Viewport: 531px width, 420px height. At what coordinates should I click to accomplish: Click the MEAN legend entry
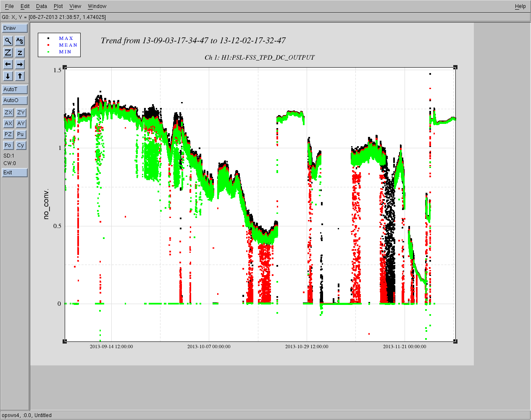[68, 45]
